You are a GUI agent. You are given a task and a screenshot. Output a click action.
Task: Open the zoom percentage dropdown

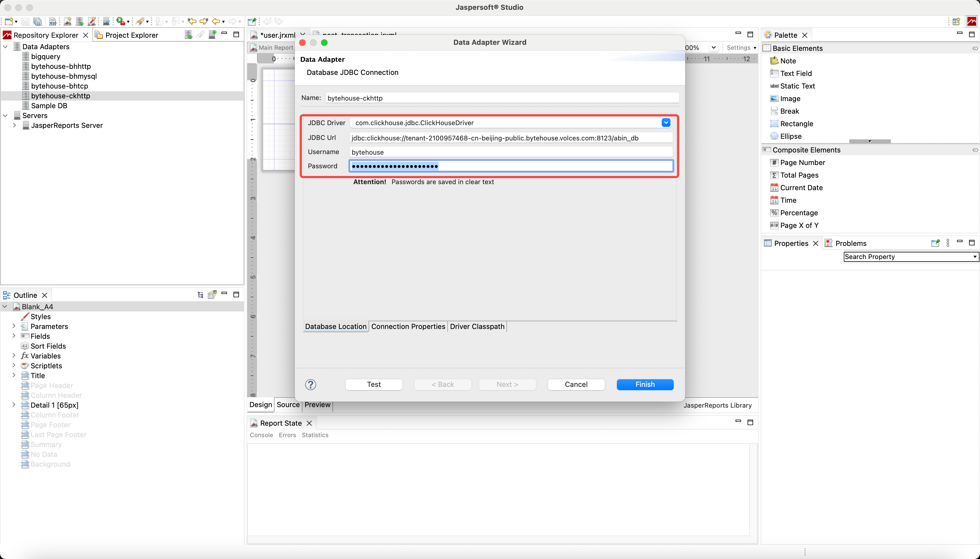(x=713, y=48)
